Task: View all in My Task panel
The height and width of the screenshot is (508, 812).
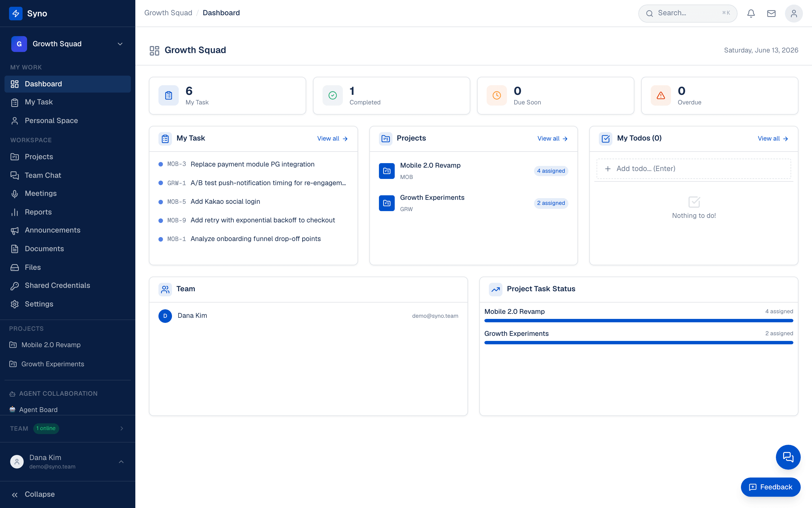Action: pyautogui.click(x=332, y=138)
